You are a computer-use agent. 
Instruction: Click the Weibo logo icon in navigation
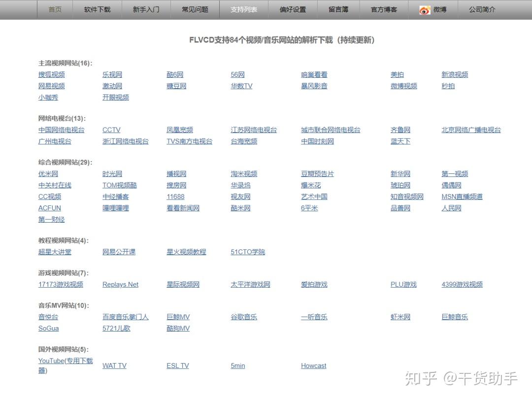(425, 10)
